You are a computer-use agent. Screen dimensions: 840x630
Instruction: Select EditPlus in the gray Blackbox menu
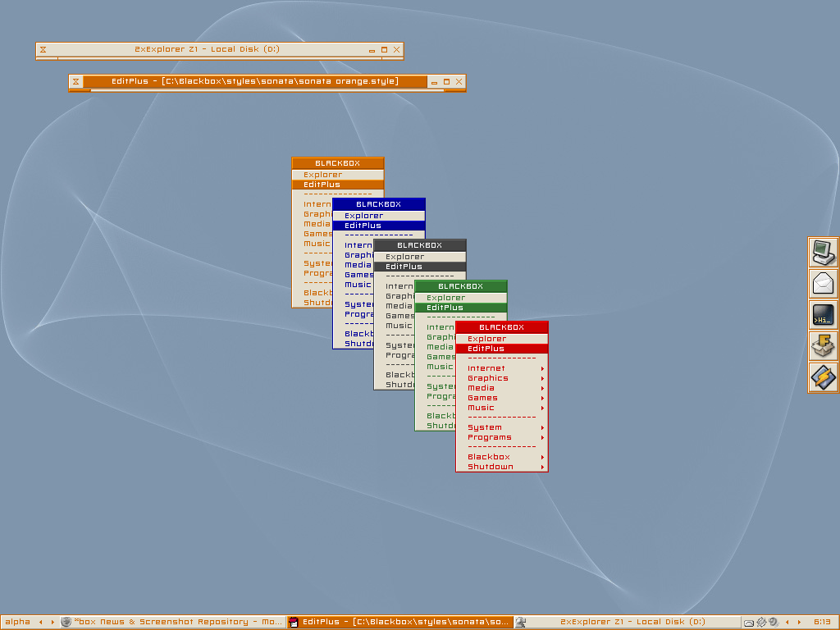tap(419, 267)
